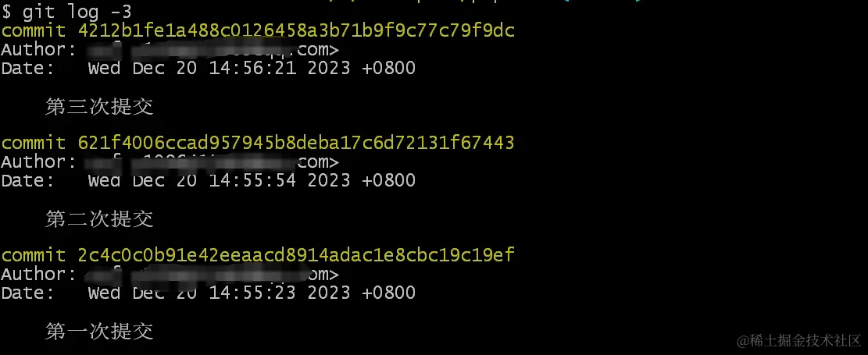868x355 pixels.
Task: Click the 'git log -3' command text
Action: pos(77,12)
